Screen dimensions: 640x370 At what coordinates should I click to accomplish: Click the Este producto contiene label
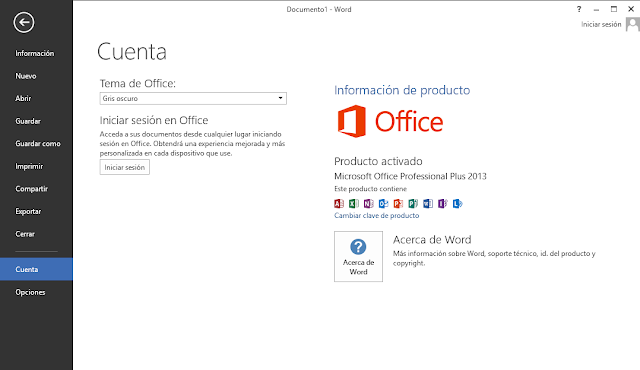point(370,189)
